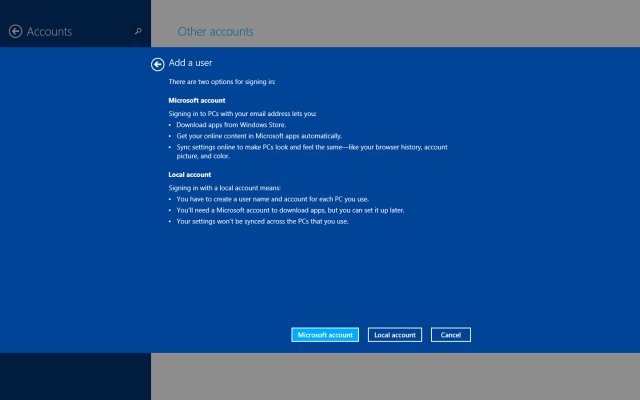This screenshot has height=400, width=640.
Task: Choose the Local account button
Action: 395,335
